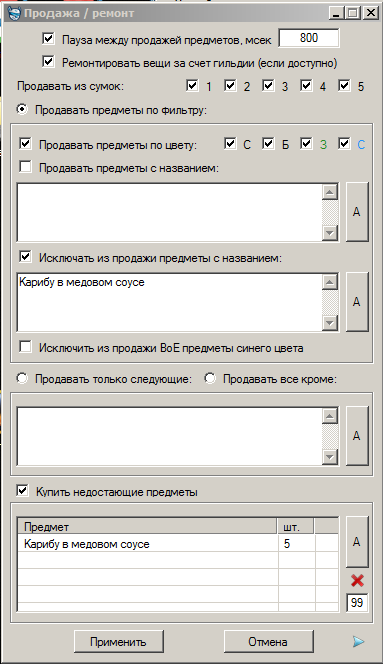
Task: Click the app icon in title bar
Action: 14,14
